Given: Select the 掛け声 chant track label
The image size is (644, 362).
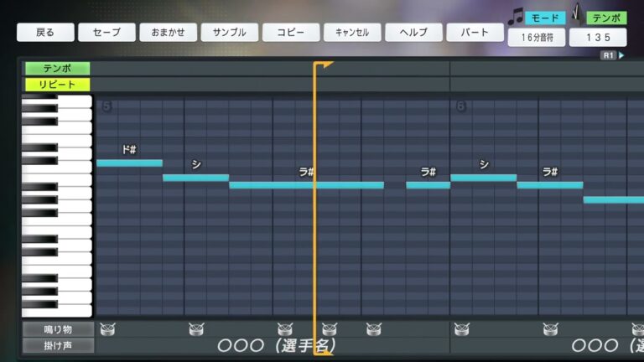Looking at the screenshot, I should point(57,345).
